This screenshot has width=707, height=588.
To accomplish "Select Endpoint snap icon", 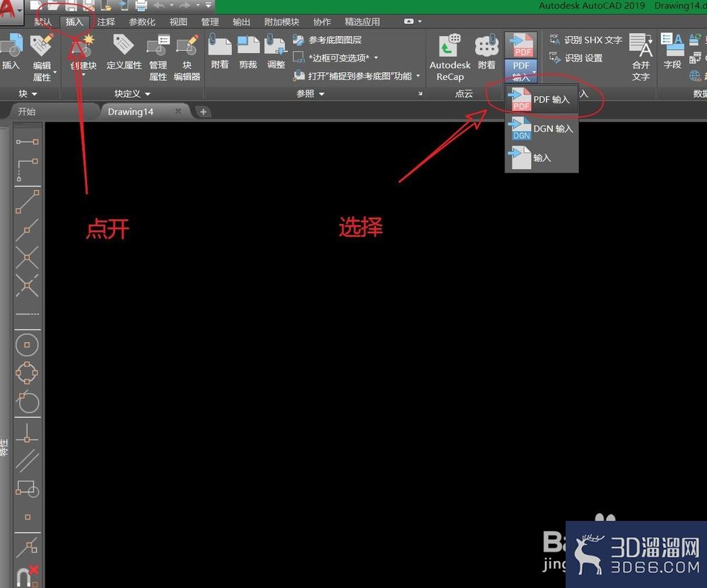I will click(28, 201).
